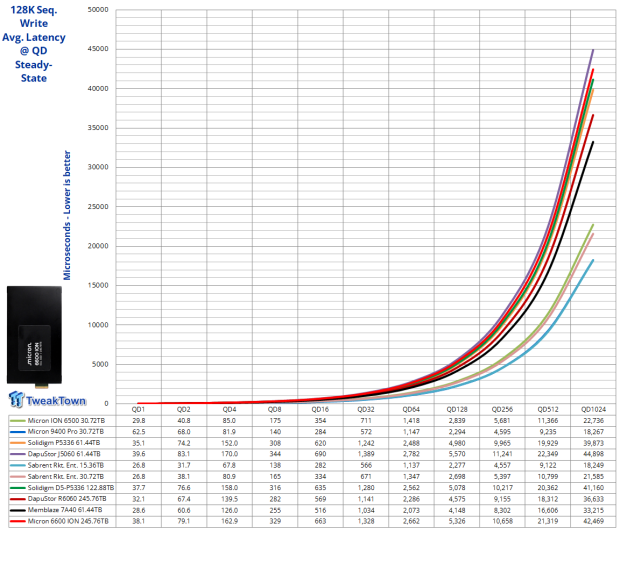Select the Sabrent Rkt. Ent. 30.72TB label
This screenshot has height=568, width=620.
click(66, 477)
